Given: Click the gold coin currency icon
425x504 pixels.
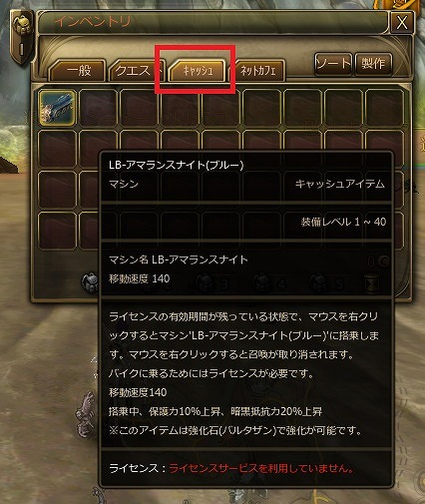Looking at the screenshot, I should click(384, 261).
